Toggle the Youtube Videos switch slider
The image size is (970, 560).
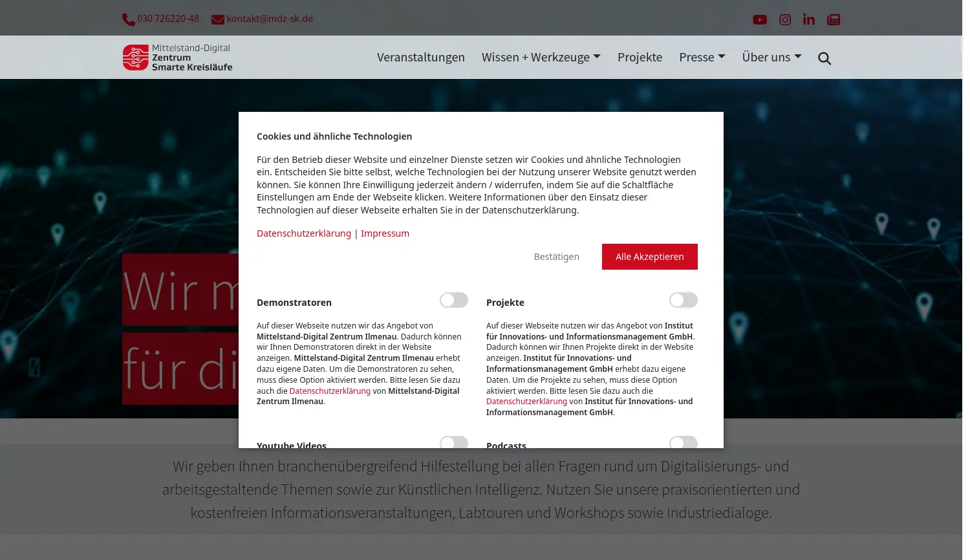pyautogui.click(x=453, y=444)
